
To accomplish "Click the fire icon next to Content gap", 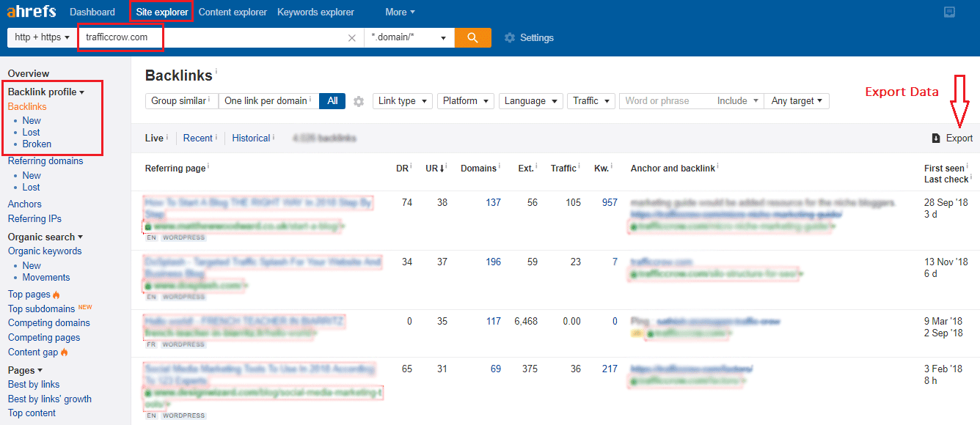I will point(64,352).
